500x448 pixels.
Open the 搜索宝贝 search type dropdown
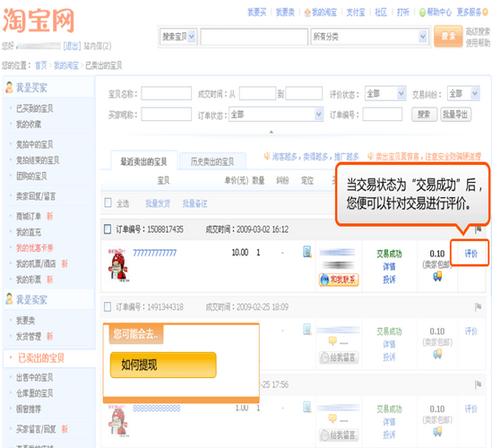(179, 36)
